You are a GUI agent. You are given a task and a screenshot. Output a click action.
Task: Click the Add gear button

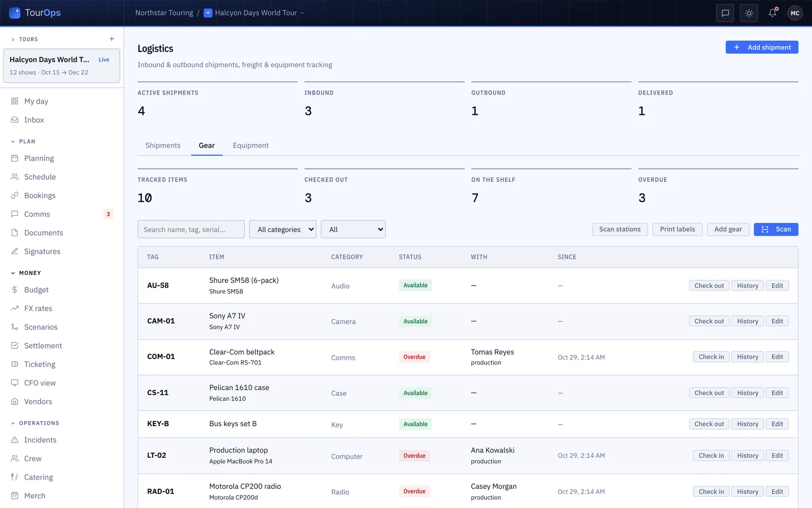(728, 229)
